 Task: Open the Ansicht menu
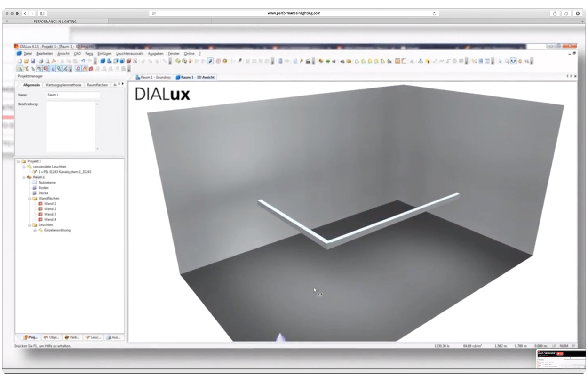[x=63, y=54]
